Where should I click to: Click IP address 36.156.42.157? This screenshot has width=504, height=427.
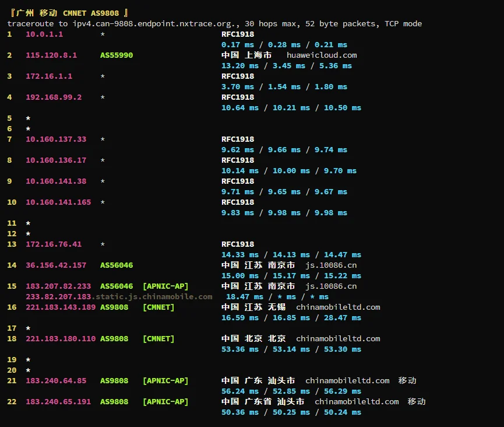click(56, 265)
